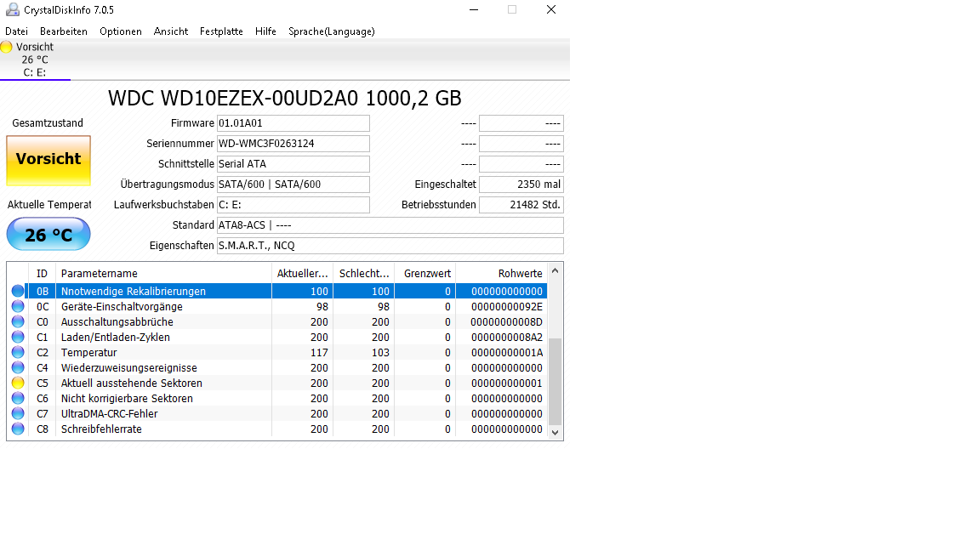Image resolution: width=980 pixels, height=551 pixels.
Task: Click raw value 00000000001A of Temperatur
Action: (507, 352)
